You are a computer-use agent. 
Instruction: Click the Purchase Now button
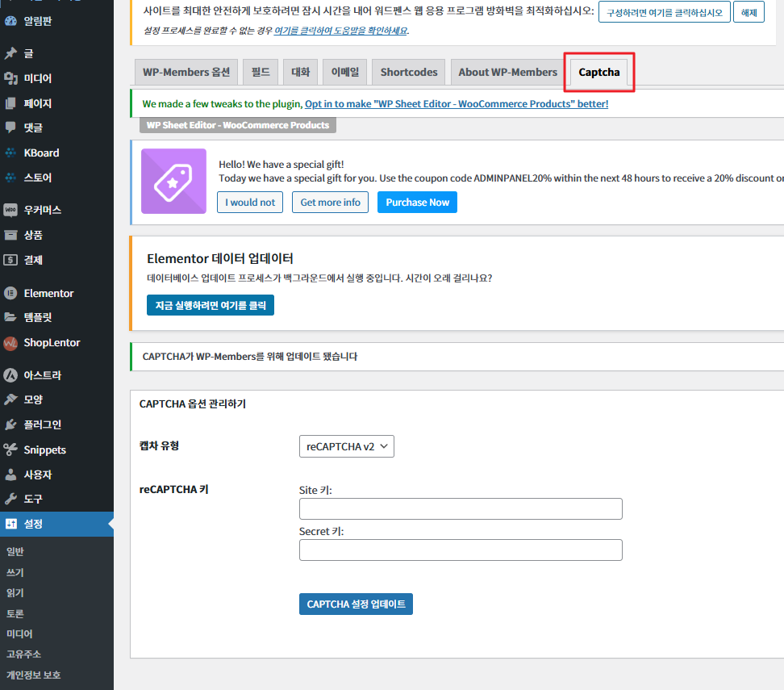tap(417, 202)
